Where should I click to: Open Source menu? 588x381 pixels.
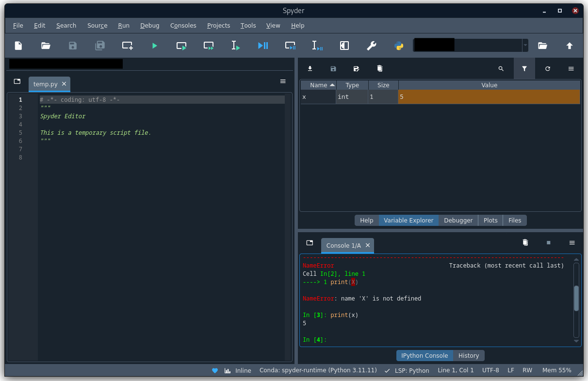click(98, 25)
